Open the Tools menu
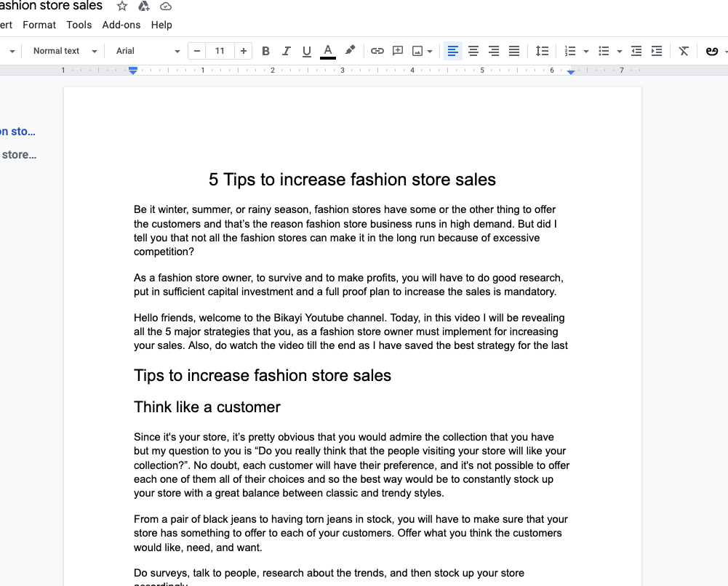The width and height of the screenshot is (728, 586). [79, 25]
